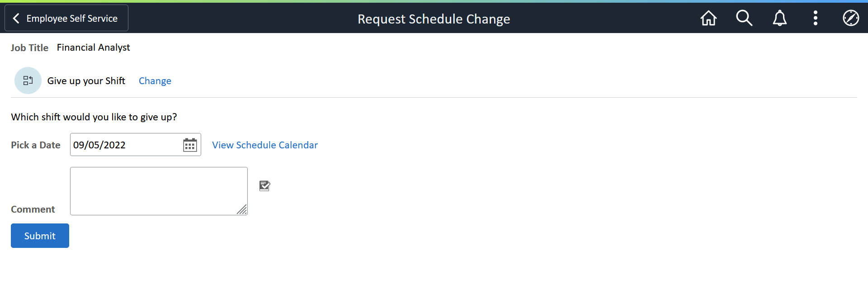Run spell check on the Comment field
Screen dimensions: 868x299
(264, 185)
